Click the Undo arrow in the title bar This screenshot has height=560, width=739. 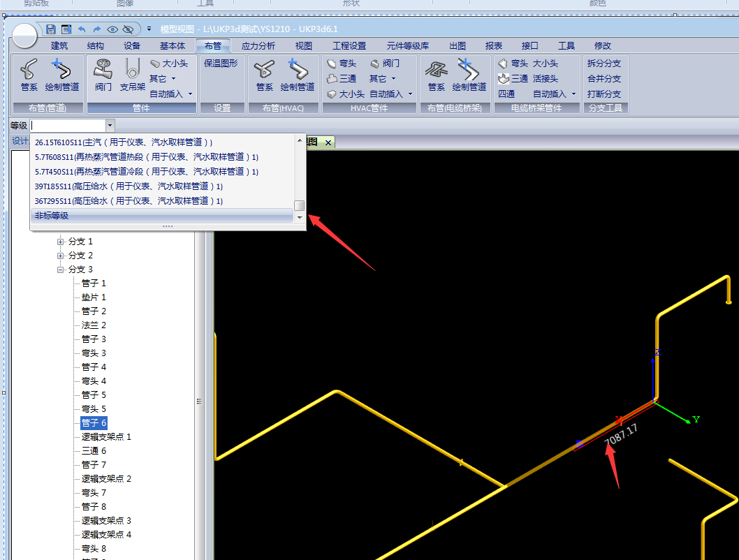[82, 29]
